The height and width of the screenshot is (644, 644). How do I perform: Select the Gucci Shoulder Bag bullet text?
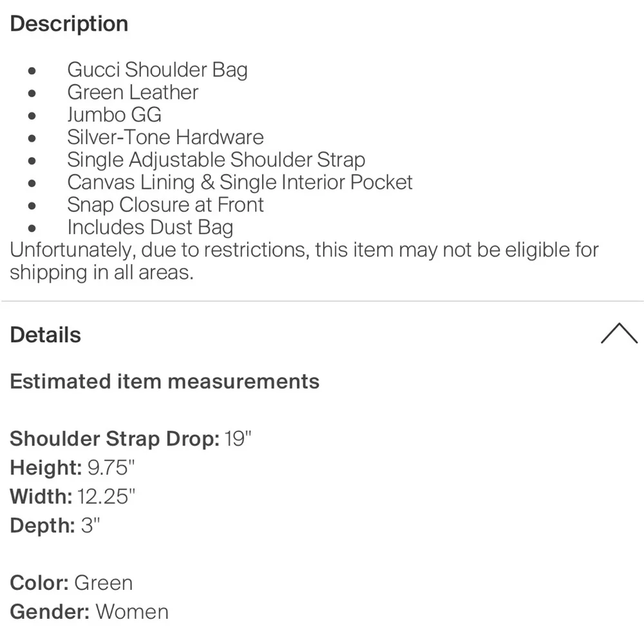tap(157, 70)
